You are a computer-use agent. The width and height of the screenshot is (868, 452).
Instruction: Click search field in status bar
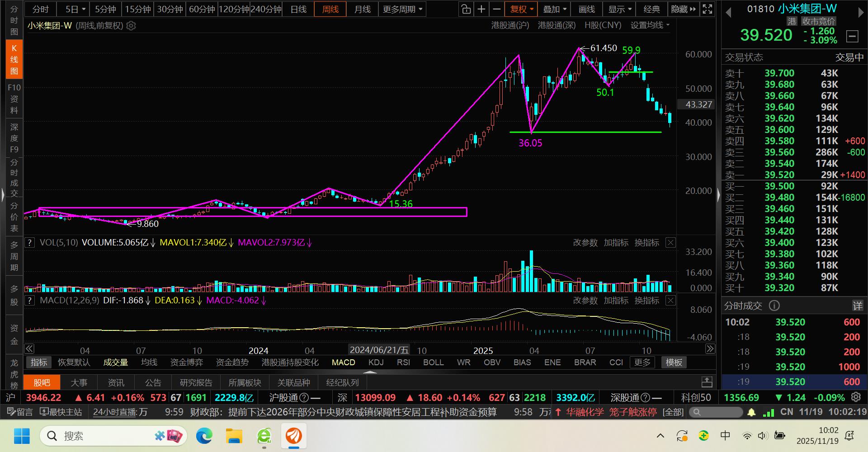point(715,412)
